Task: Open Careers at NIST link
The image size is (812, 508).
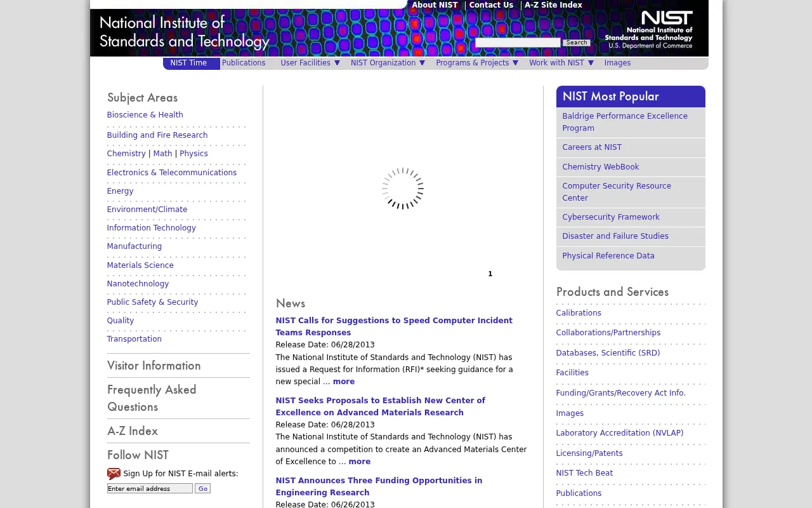Action: click(592, 147)
